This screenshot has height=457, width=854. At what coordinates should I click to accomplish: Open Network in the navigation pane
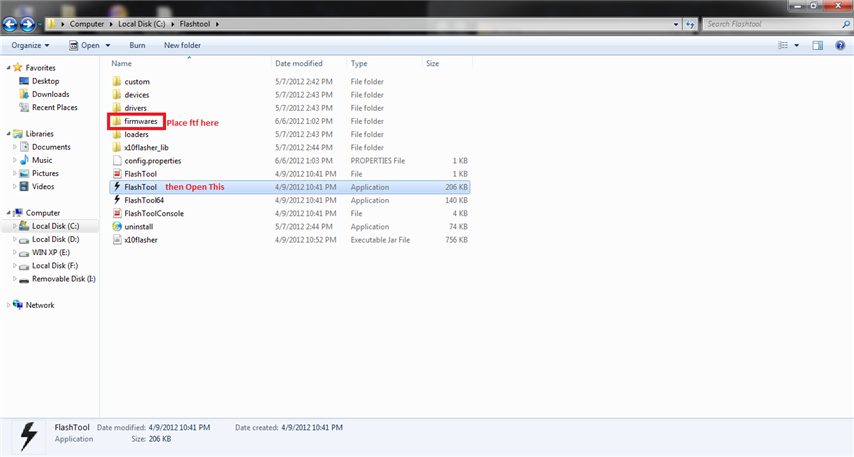(x=40, y=305)
